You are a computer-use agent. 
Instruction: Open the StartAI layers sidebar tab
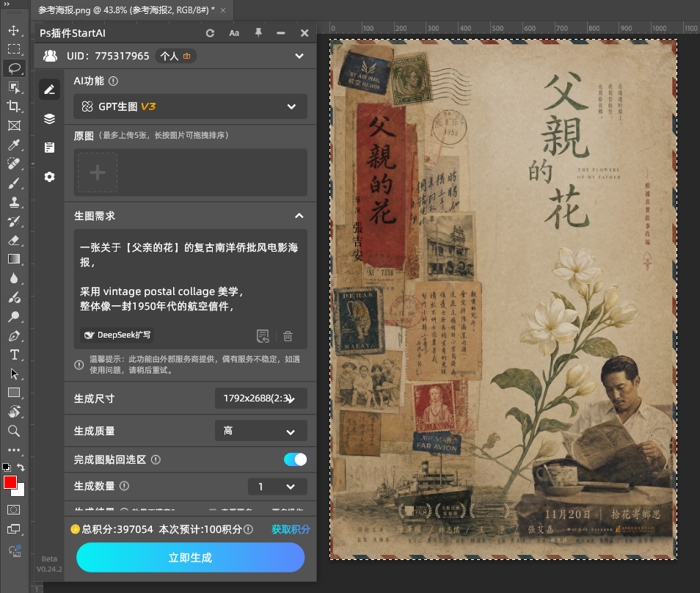[x=49, y=119]
